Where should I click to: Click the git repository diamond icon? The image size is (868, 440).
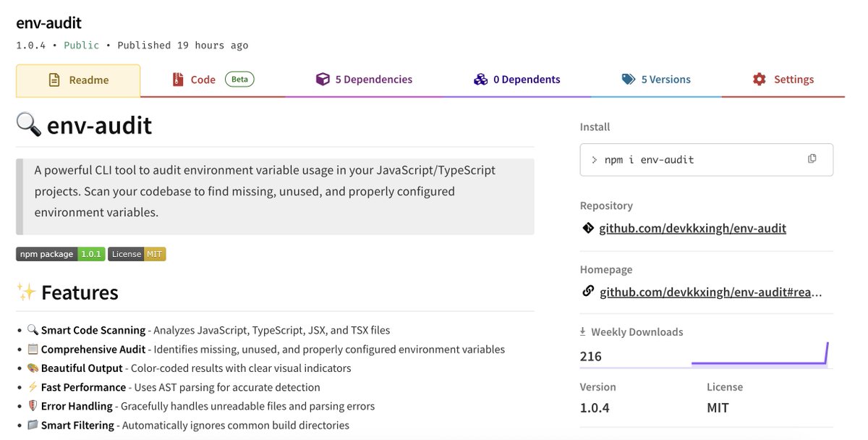click(x=588, y=228)
